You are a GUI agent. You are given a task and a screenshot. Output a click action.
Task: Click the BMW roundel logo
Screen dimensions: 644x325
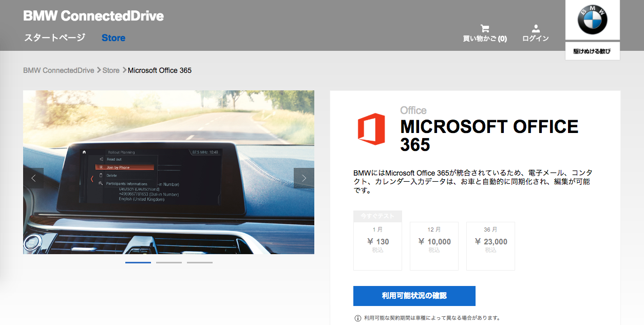pos(592,20)
